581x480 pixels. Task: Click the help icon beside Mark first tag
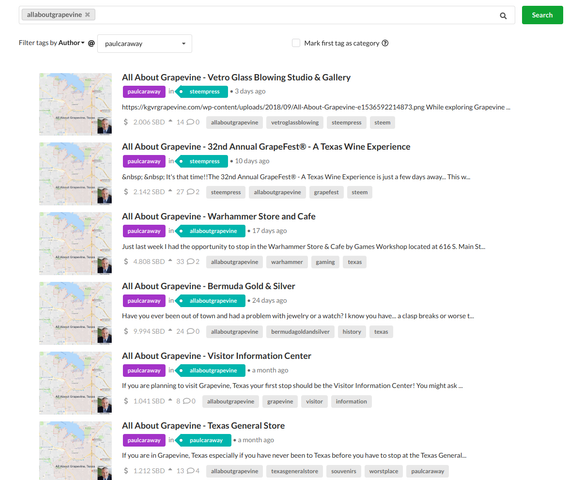point(385,43)
